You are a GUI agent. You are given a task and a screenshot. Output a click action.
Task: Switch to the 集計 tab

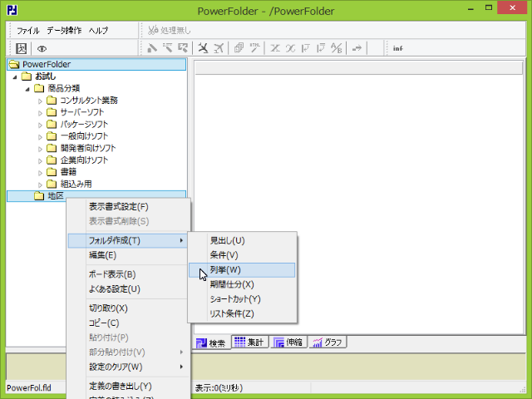click(x=249, y=342)
